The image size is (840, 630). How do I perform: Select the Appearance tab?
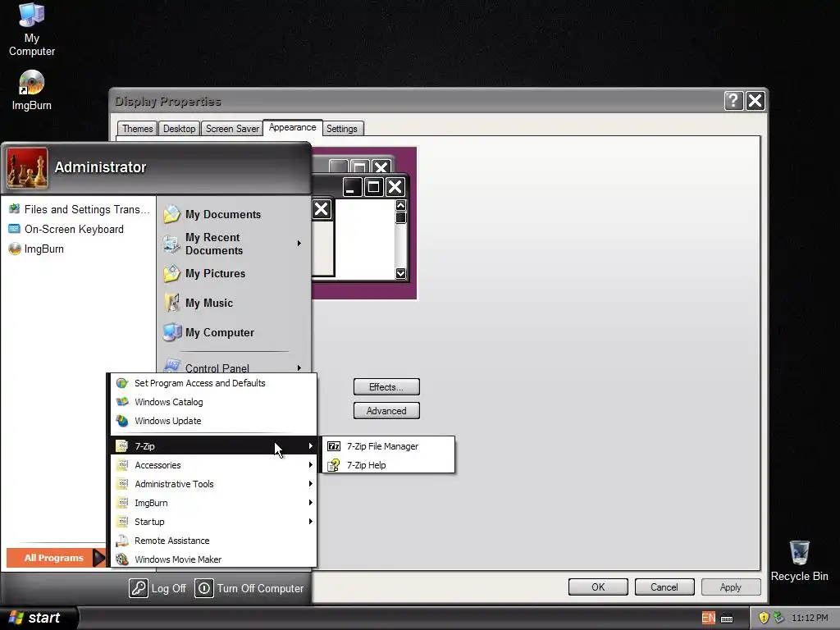[293, 127]
